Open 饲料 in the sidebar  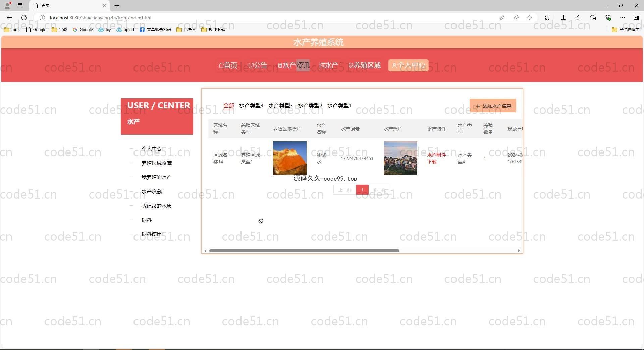point(147,220)
